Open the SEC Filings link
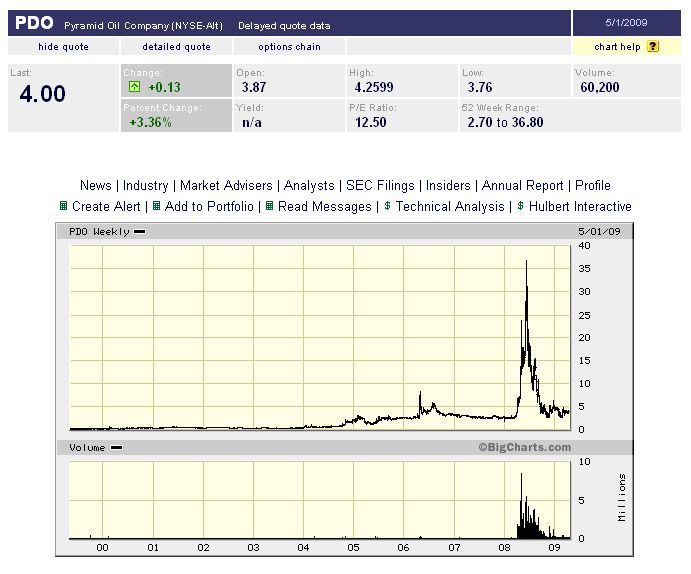Image resolution: width=691 pixels, height=574 pixels. pos(380,185)
